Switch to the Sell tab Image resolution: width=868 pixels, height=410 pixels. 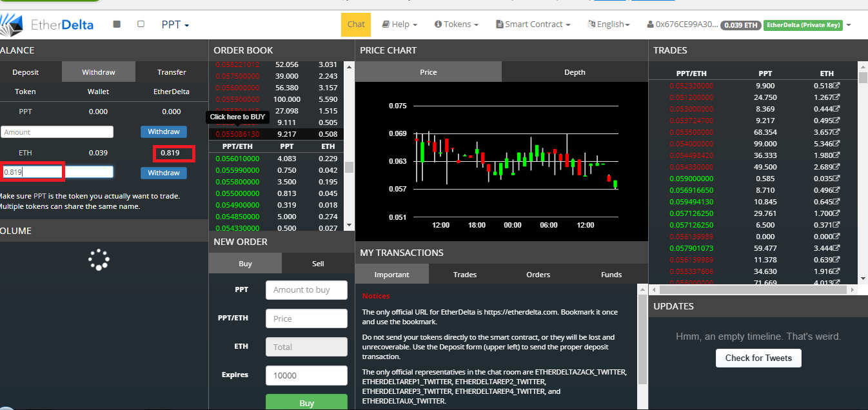point(318,264)
